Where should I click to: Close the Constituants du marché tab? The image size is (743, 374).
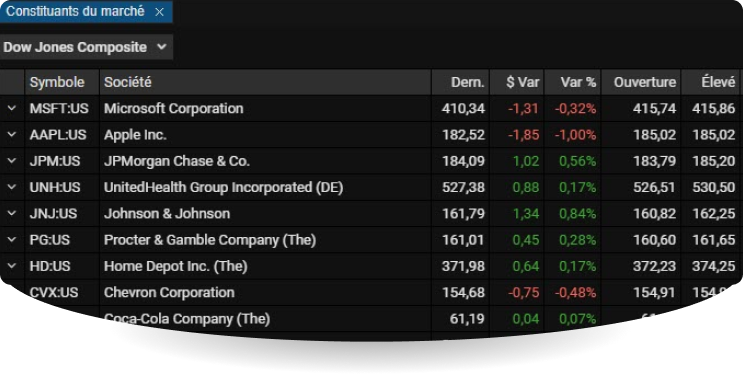click(160, 12)
